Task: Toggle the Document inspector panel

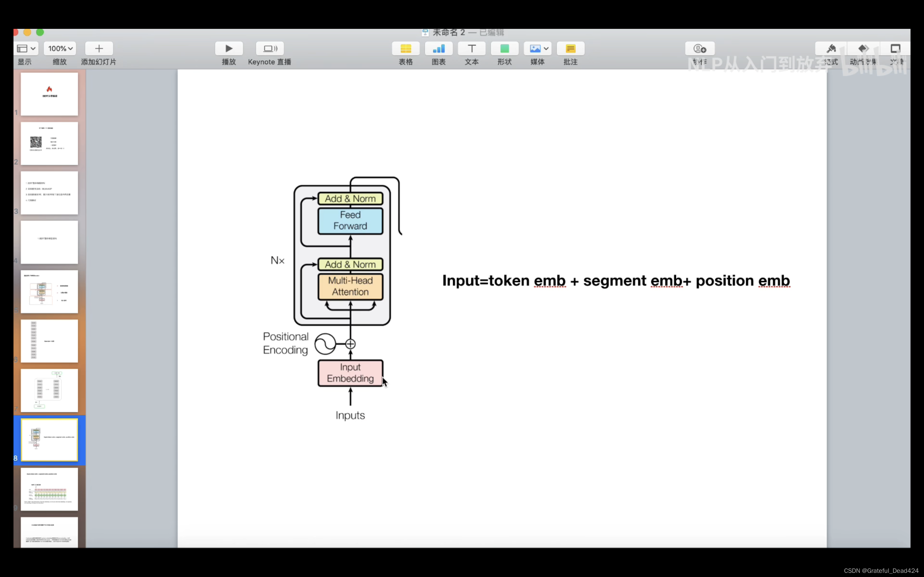Action: tap(895, 48)
